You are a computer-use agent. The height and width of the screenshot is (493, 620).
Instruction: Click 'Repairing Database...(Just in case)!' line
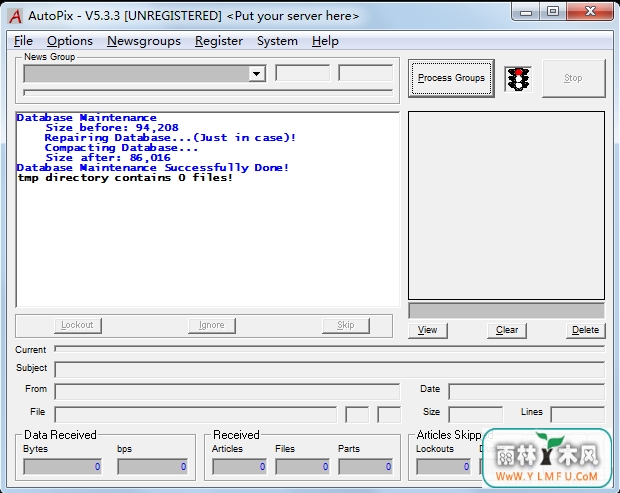[170, 138]
